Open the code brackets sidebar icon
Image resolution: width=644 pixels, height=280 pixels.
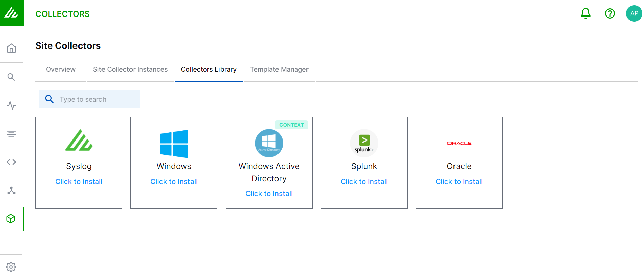click(x=11, y=162)
